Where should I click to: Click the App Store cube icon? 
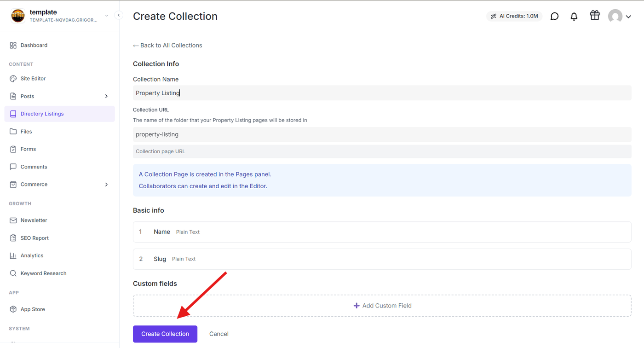point(13,309)
